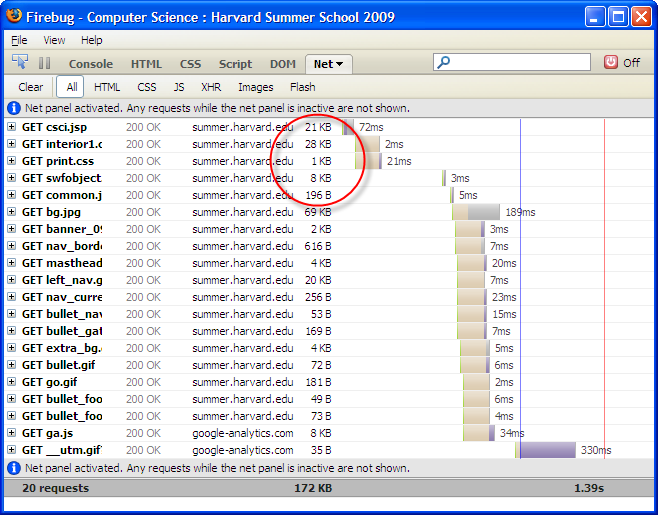Select the All filter button

point(70,87)
